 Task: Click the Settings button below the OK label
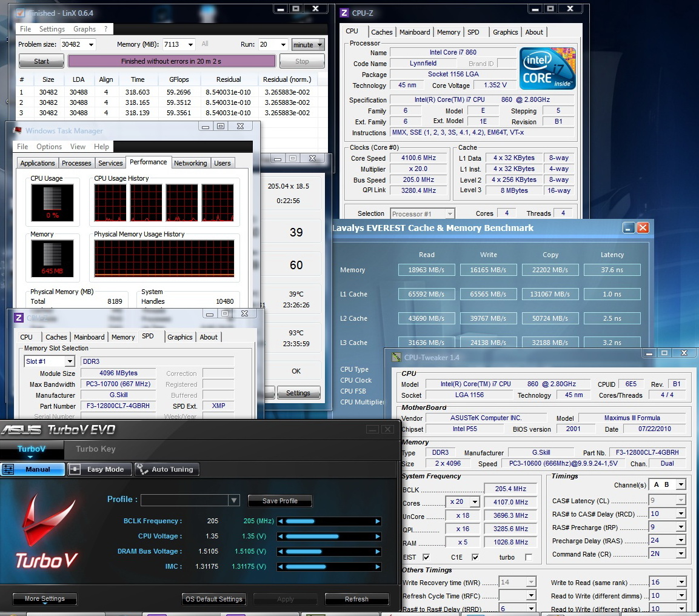[298, 393]
